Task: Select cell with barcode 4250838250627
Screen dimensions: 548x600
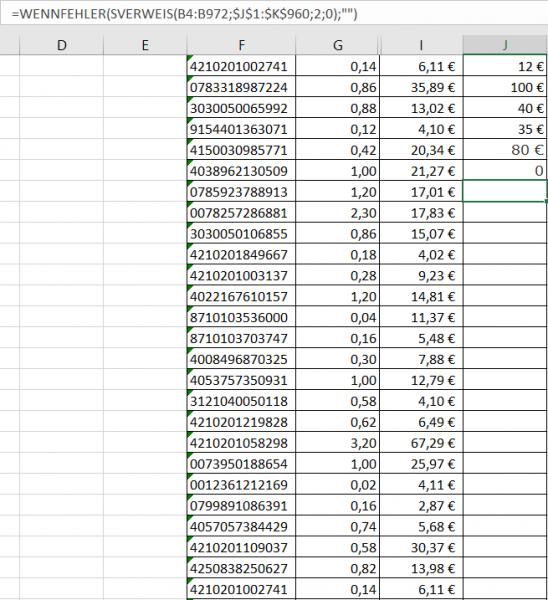Action: pos(241,568)
